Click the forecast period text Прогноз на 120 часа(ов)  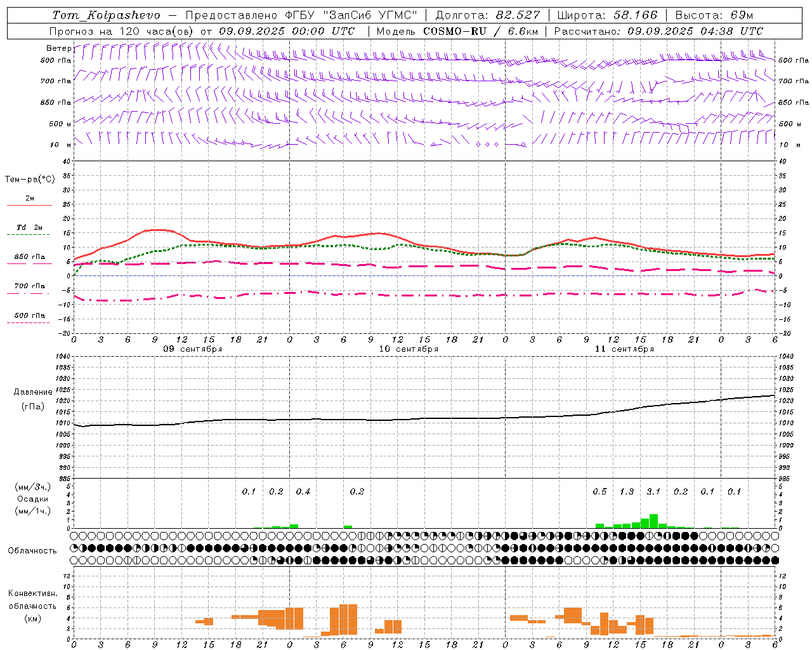pyautogui.click(x=122, y=31)
